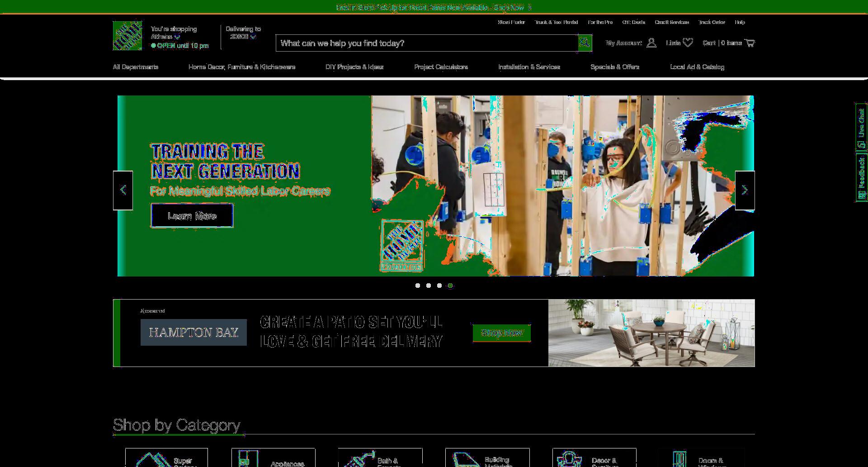Open the shopping cart icon
The height and width of the screenshot is (467, 868).
click(x=750, y=43)
